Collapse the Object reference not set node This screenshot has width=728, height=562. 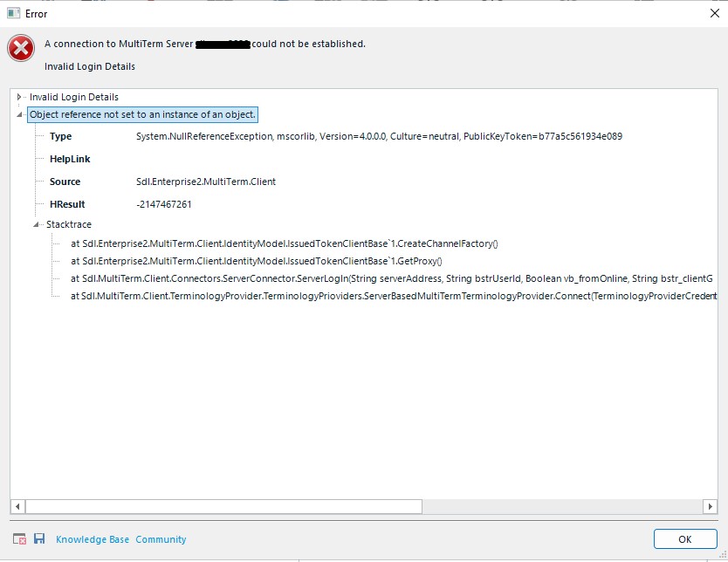[19, 114]
